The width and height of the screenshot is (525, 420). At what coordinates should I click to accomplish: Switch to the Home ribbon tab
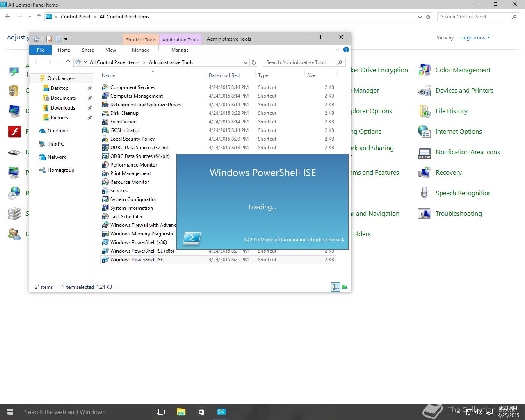click(x=64, y=50)
